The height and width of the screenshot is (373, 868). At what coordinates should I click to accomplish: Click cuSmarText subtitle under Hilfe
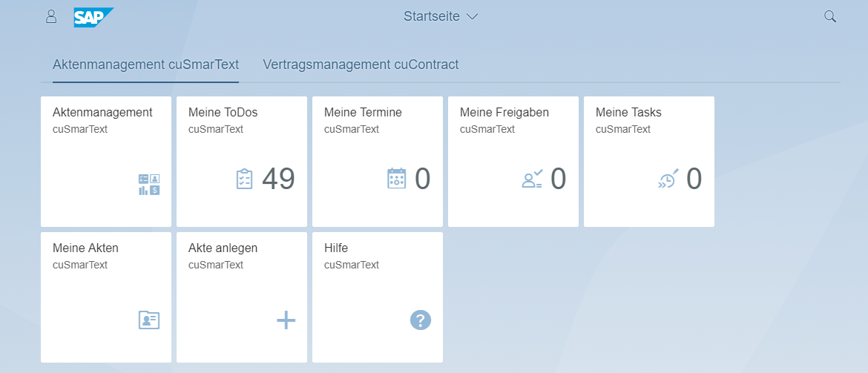pos(352,265)
